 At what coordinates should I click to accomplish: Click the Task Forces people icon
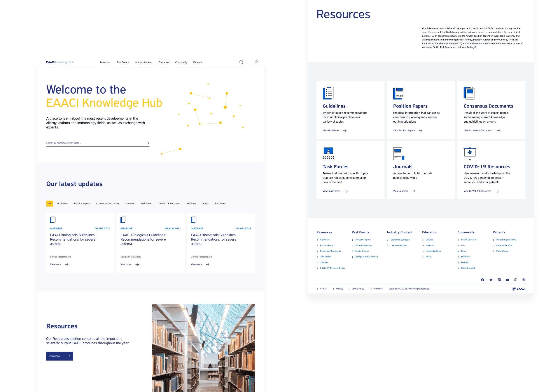point(328,154)
